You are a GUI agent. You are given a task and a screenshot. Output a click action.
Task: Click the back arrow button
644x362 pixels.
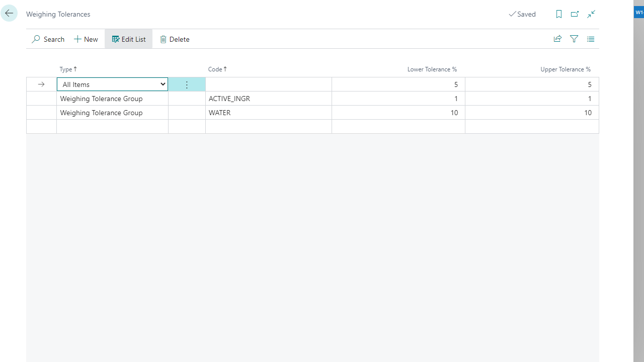(x=9, y=14)
